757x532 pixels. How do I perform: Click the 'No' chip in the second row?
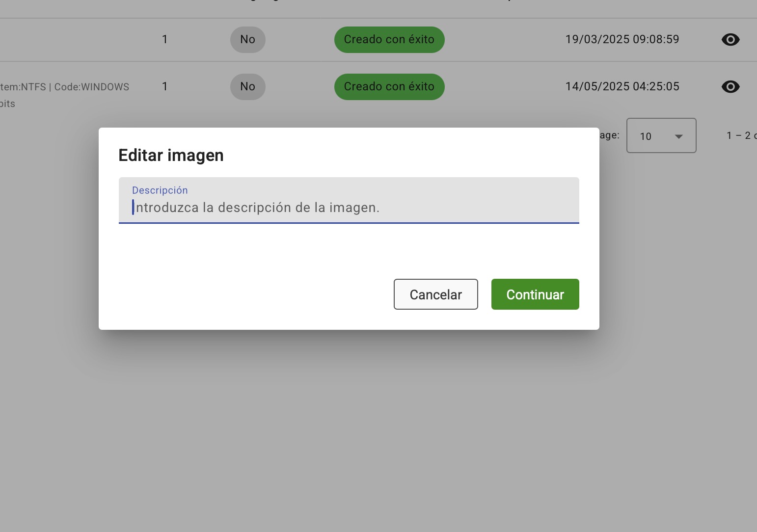click(x=247, y=87)
